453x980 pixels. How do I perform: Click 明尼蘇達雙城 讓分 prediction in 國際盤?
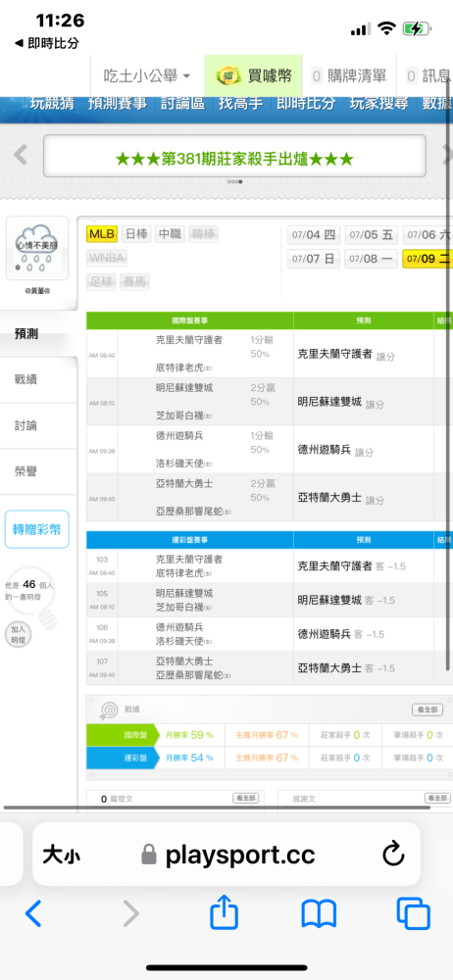tap(341, 403)
